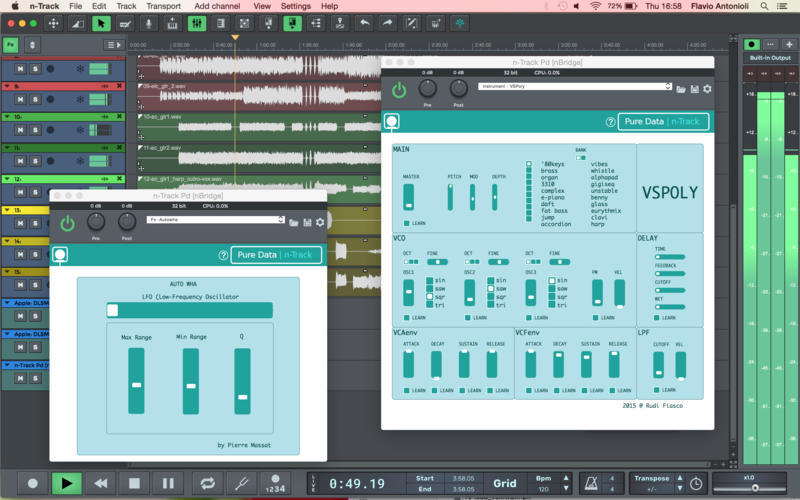Click the record button in transport
This screenshot has height=500, width=800.
point(33,483)
